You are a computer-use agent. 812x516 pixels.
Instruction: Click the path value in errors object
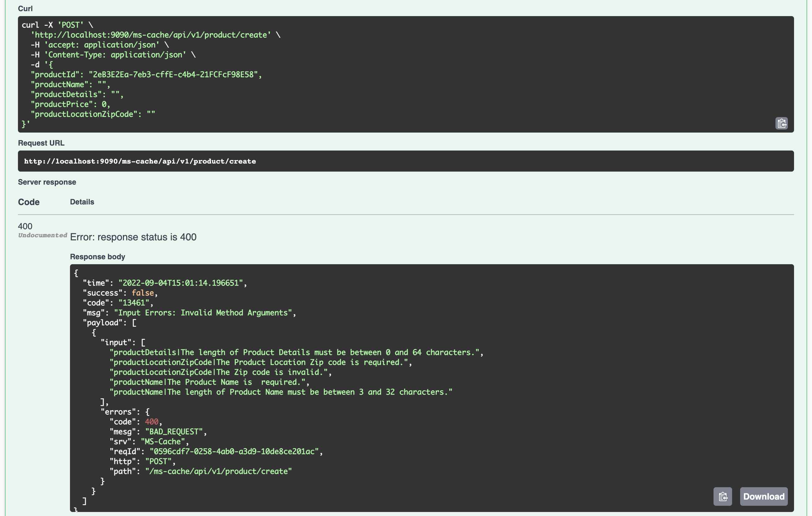(219, 471)
